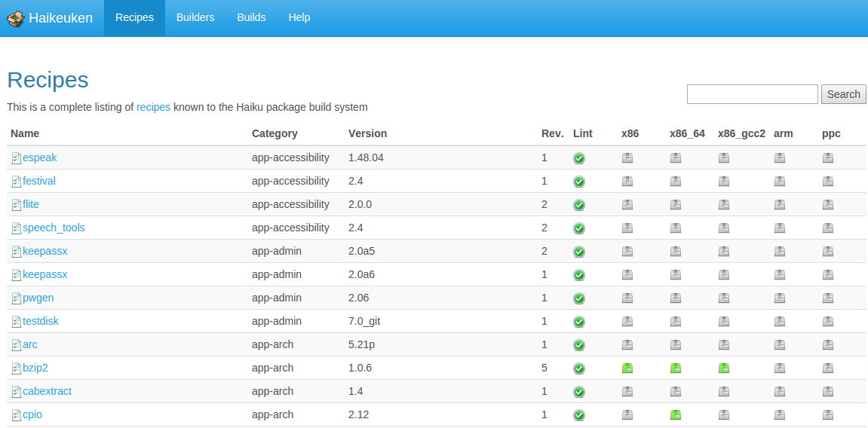868x428 pixels.
Task: Click the grey arm package icon for espeak
Action: [x=780, y=158]
